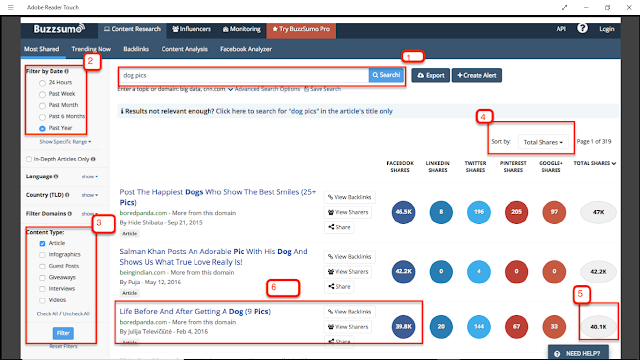Screen dimensions: 640x360
Task: Click the Language info icon
Action: [56, 177]
